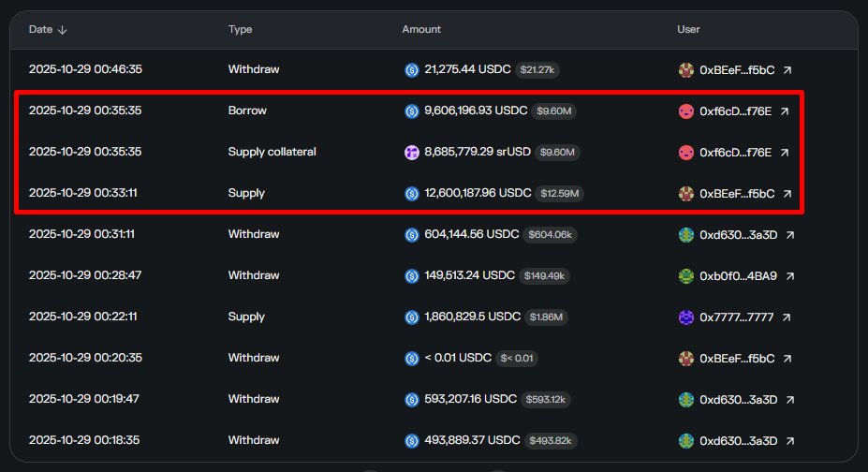Image resolution: width=868 pixels, height=472 pixels.
Task: Select timestamp 2025-10-29 00:22:11
Action: (83, 317)
